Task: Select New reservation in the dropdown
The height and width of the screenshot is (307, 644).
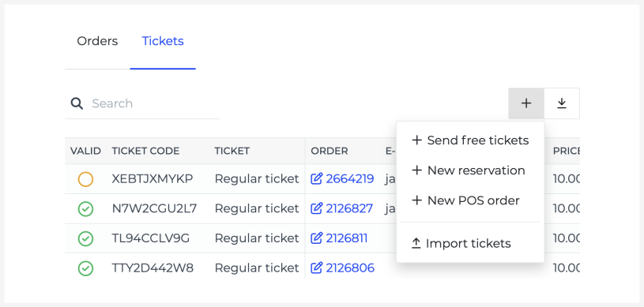Action: 470,170
